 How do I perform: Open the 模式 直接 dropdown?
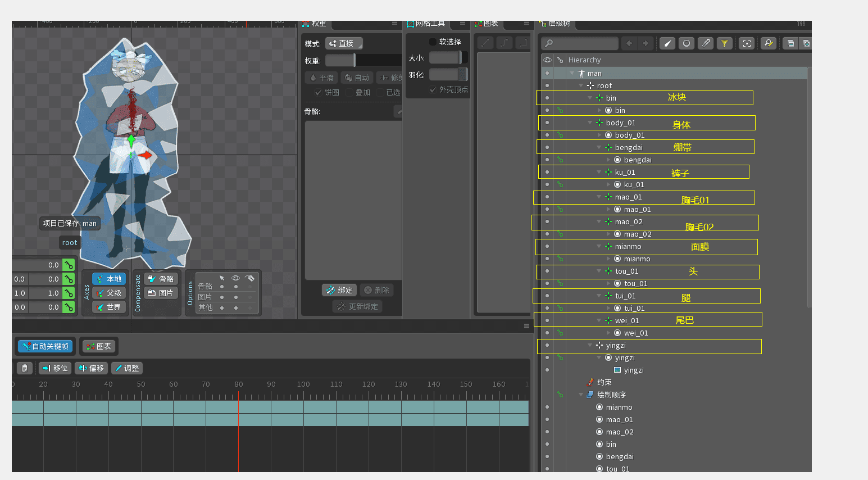click(x=344, y=43)
